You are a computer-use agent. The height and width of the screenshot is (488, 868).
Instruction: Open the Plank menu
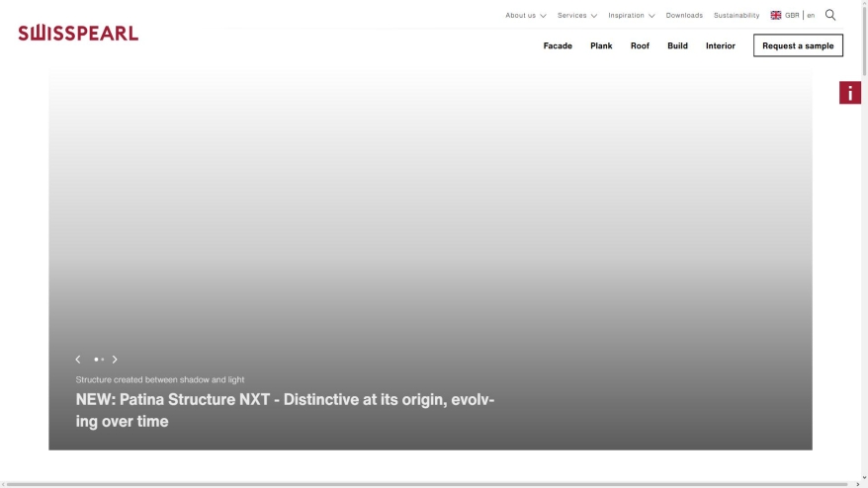coord(601,45)
